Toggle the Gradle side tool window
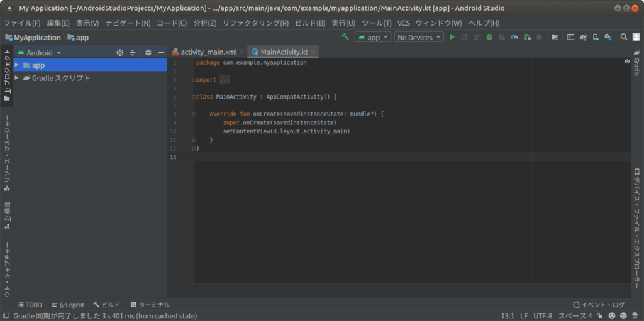 click(636, 63)
